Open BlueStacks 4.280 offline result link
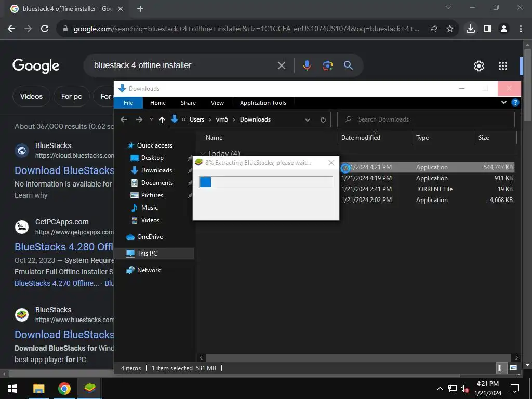Image resolution: width=532 pixels, height=399 pixels. 64,247
